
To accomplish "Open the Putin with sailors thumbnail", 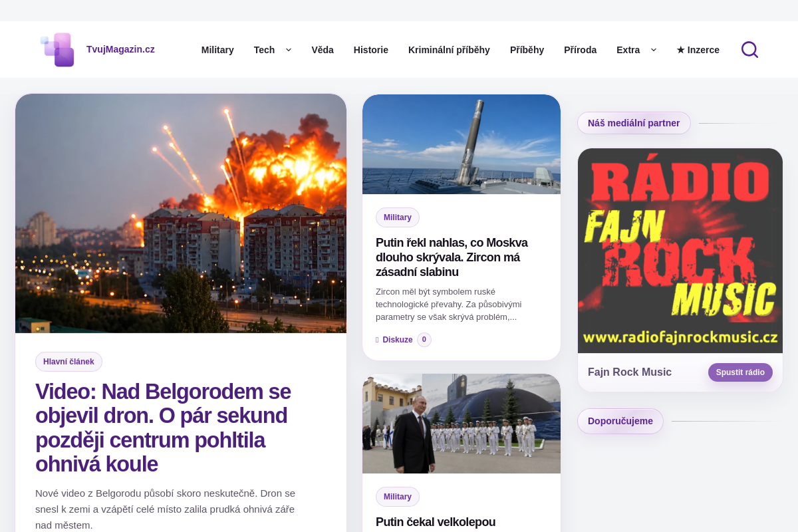I will pyautogui.click(x=462, y=424).
